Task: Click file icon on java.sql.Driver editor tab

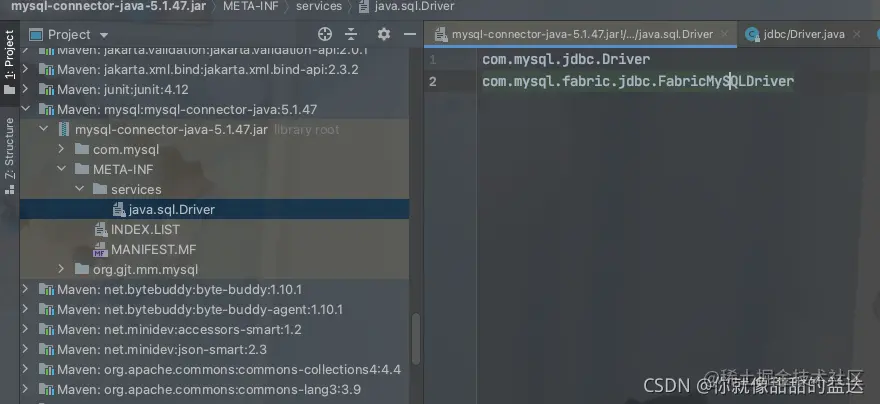Action: tap(441, 34)
